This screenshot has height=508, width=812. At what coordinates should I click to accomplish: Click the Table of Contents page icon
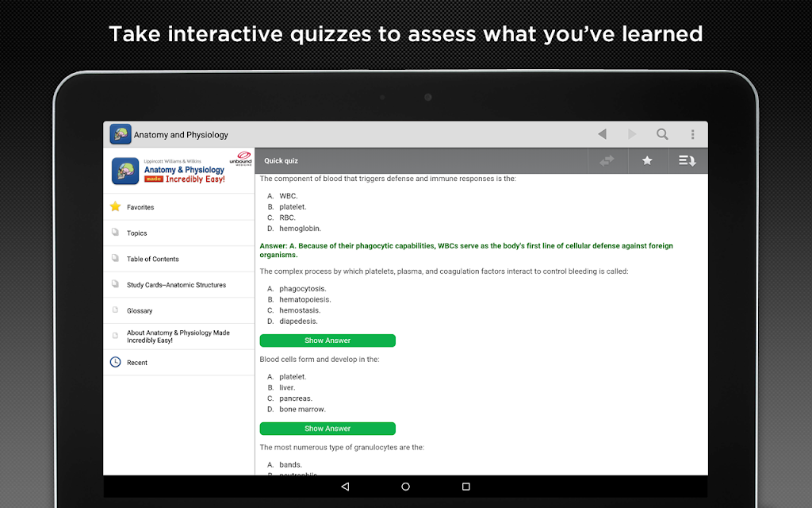[x=116, y=258]
